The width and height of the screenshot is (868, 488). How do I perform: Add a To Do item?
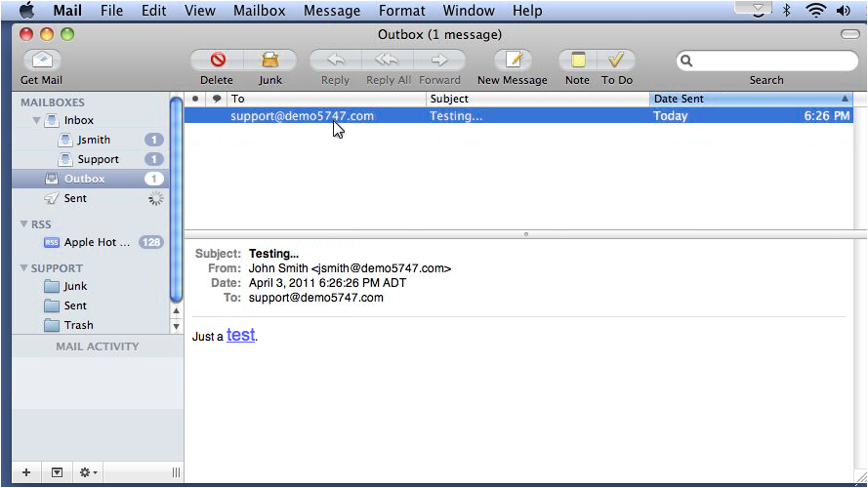616,61
